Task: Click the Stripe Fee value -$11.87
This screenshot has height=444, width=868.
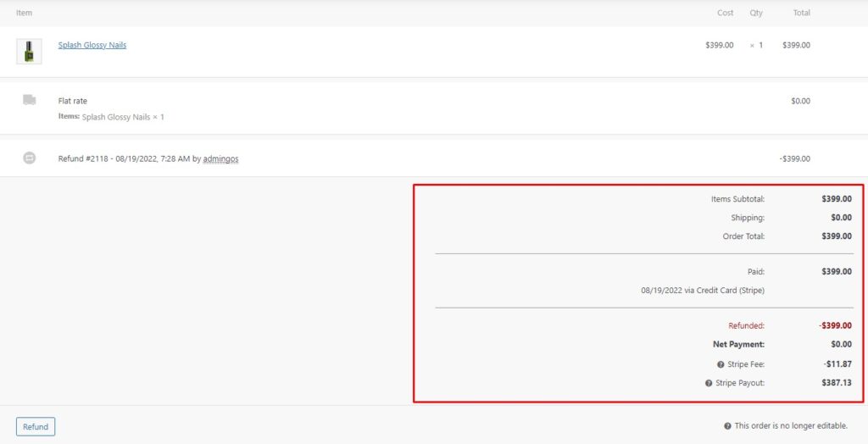Action: click(836, 364)
